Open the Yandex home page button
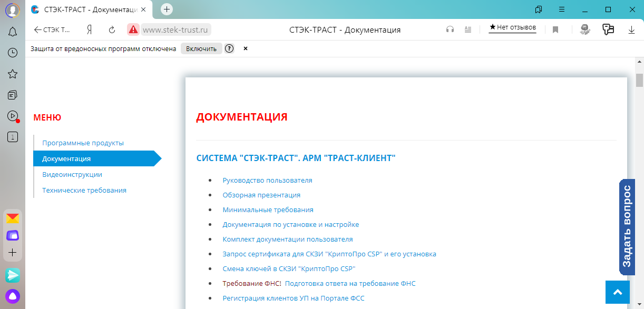This screenshot has width=644, height=309. (90, 30)
